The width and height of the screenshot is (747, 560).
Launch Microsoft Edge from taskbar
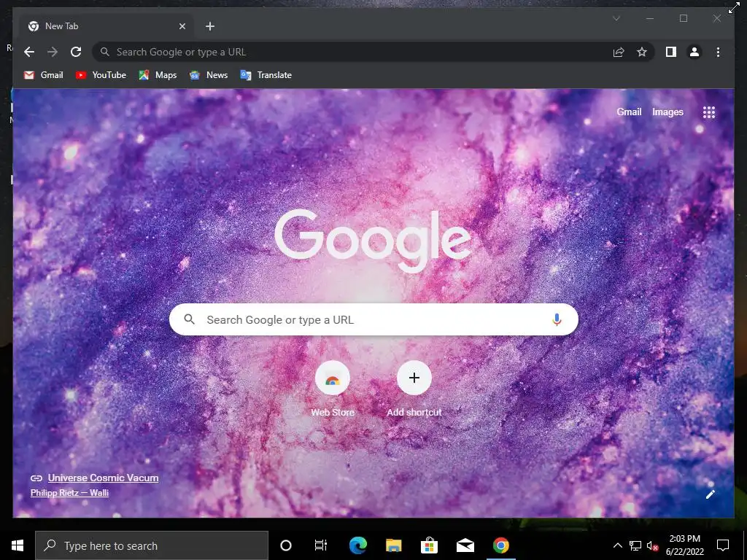pyautogui.click(x=357, y=545)
